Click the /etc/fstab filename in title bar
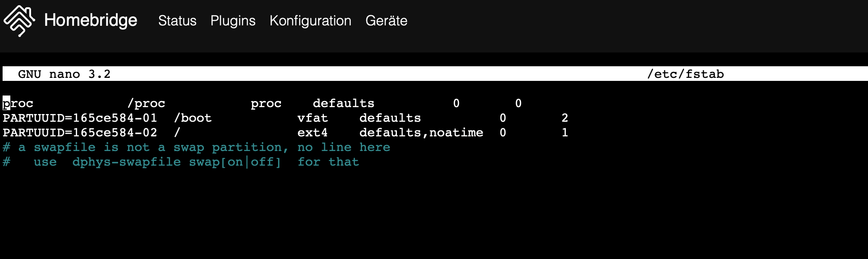 (685, 74)
